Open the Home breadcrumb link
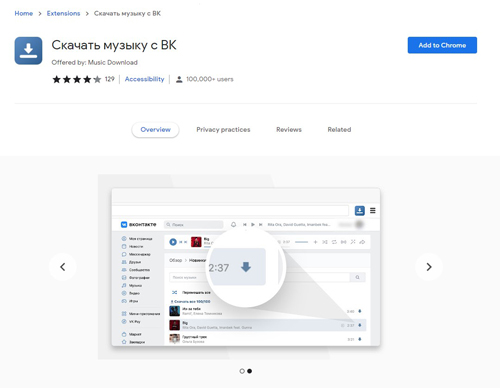Viewport: 500px width, 388px height. (x=24, y=13)
